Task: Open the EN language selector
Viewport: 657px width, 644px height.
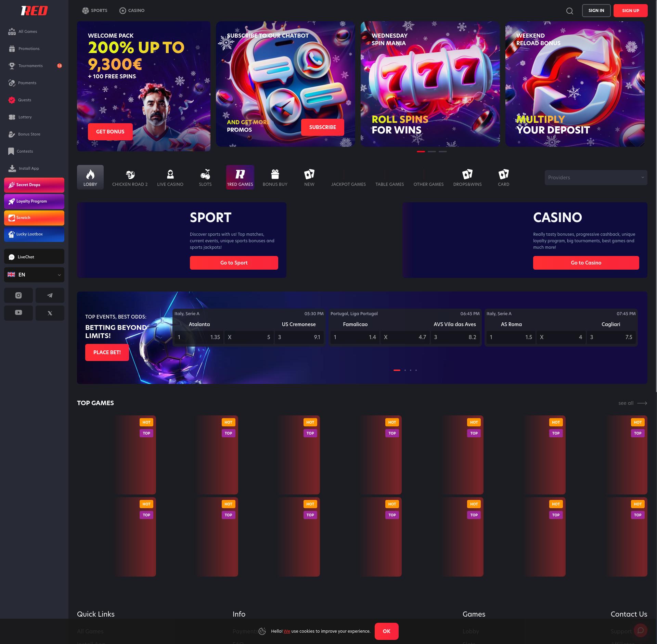Action: (34, 275)
